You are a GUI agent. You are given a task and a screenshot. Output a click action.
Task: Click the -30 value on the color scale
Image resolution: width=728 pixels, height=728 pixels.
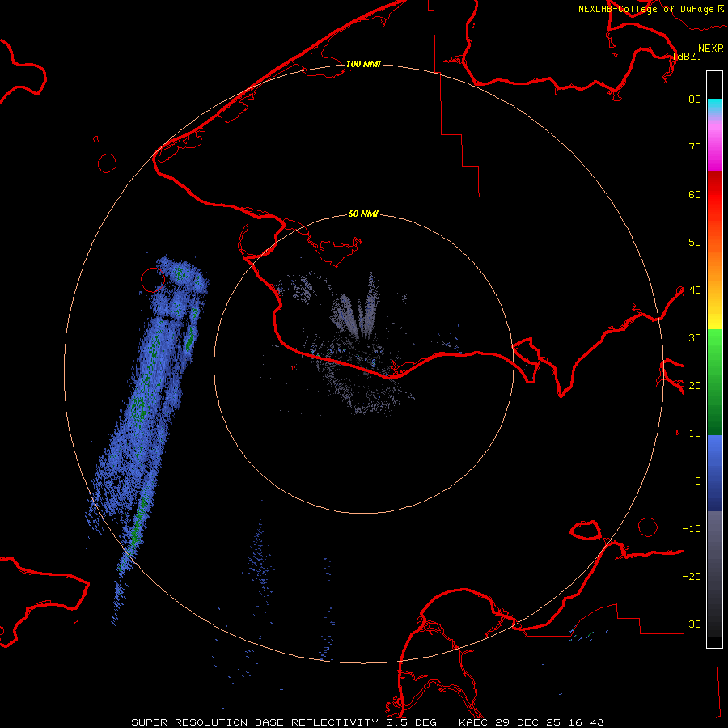692,624
